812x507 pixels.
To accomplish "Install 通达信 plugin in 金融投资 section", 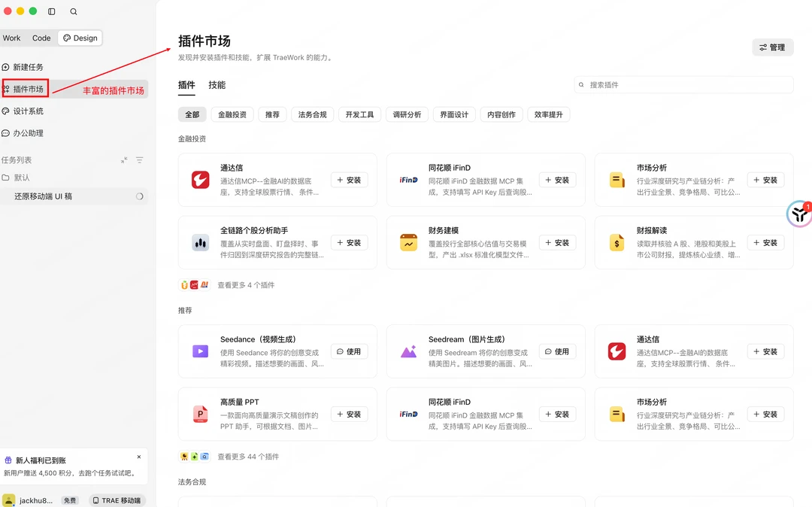I will pos(350,180).
